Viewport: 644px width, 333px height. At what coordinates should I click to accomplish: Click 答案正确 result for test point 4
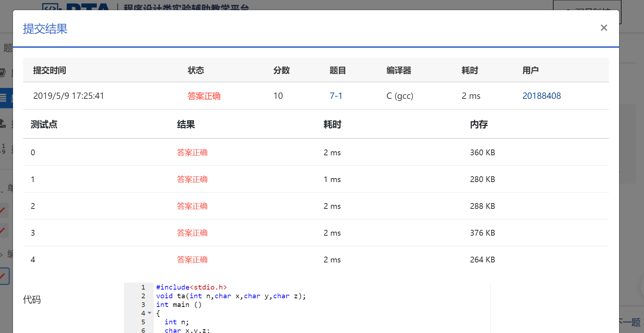192,260
